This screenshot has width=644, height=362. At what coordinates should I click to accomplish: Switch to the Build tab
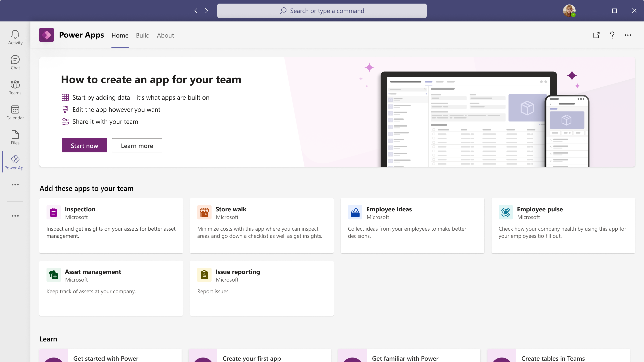142,36
